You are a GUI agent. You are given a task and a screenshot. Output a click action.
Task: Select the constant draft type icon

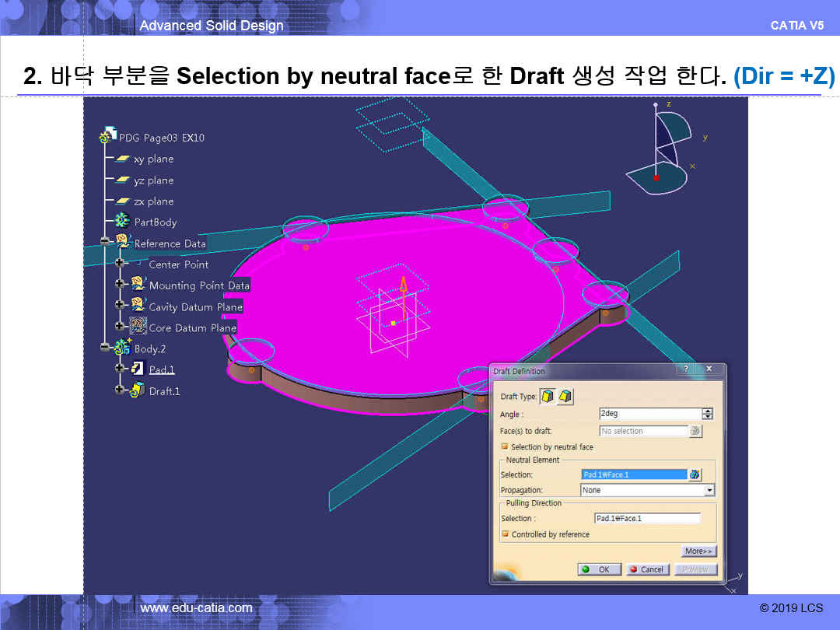click(548, 397)
